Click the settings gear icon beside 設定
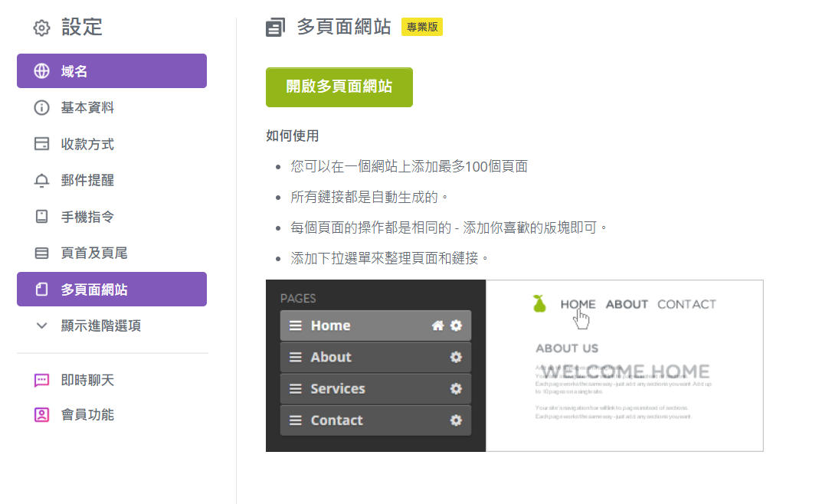This screenshot has height=504, width=819. [41, 28]
